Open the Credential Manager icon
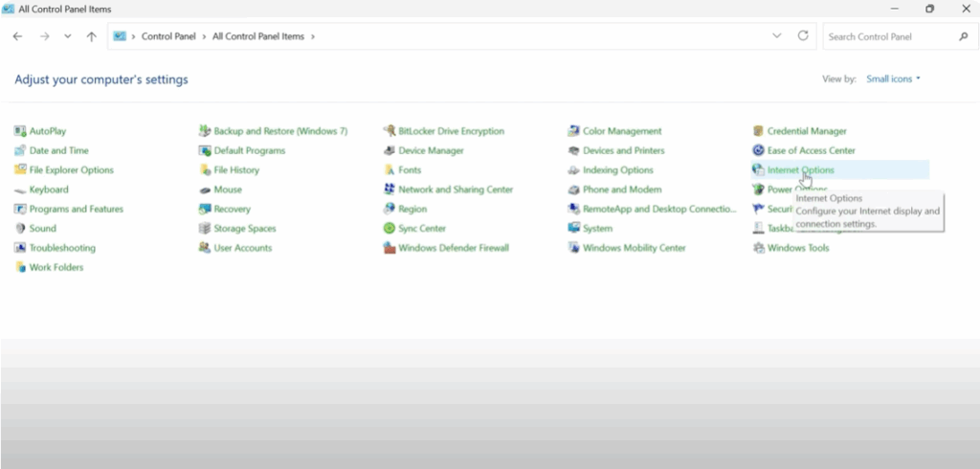The image size is (980, 469). (758, 131)
